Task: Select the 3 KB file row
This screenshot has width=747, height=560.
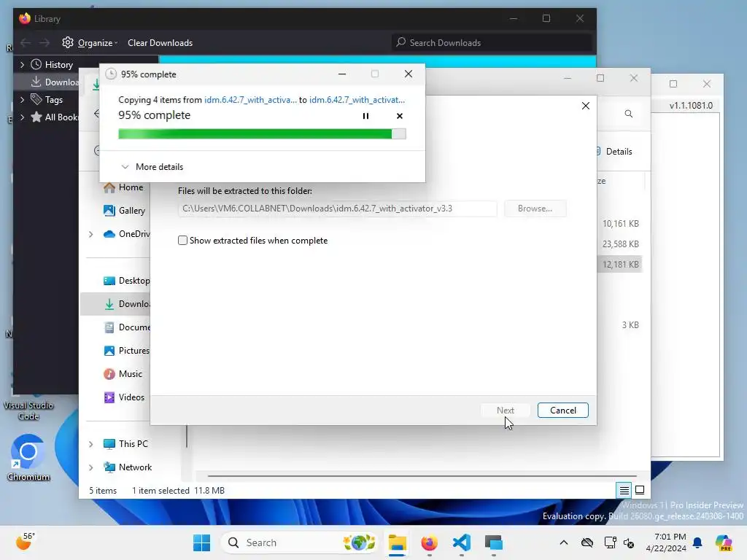Action: [620, 324]
